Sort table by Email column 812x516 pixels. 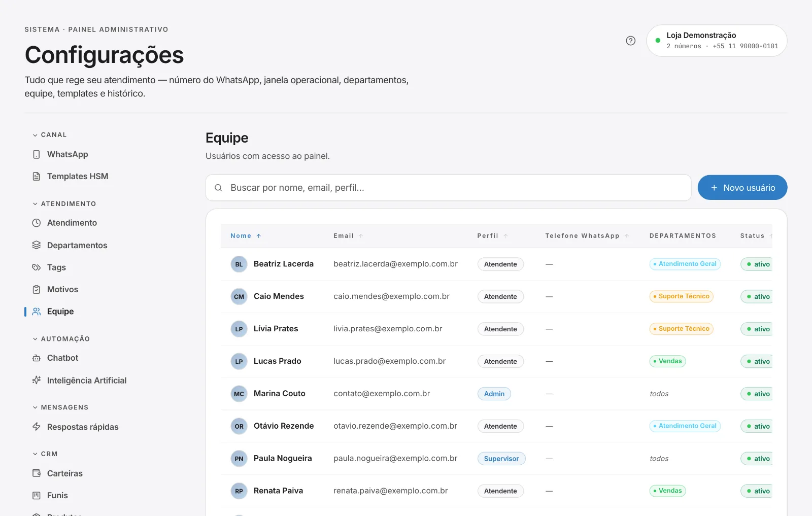[x=348, y=236]
